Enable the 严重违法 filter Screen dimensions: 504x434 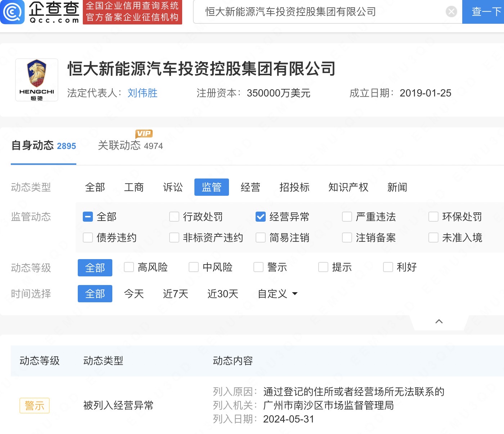tap(347, 217)
